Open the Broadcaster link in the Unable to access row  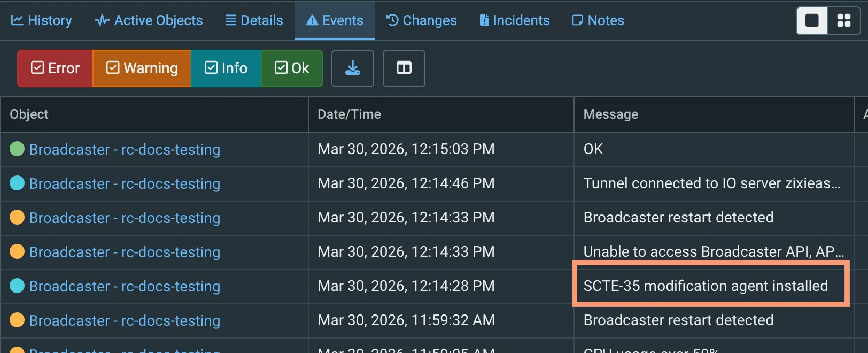[x=125, y=252]
